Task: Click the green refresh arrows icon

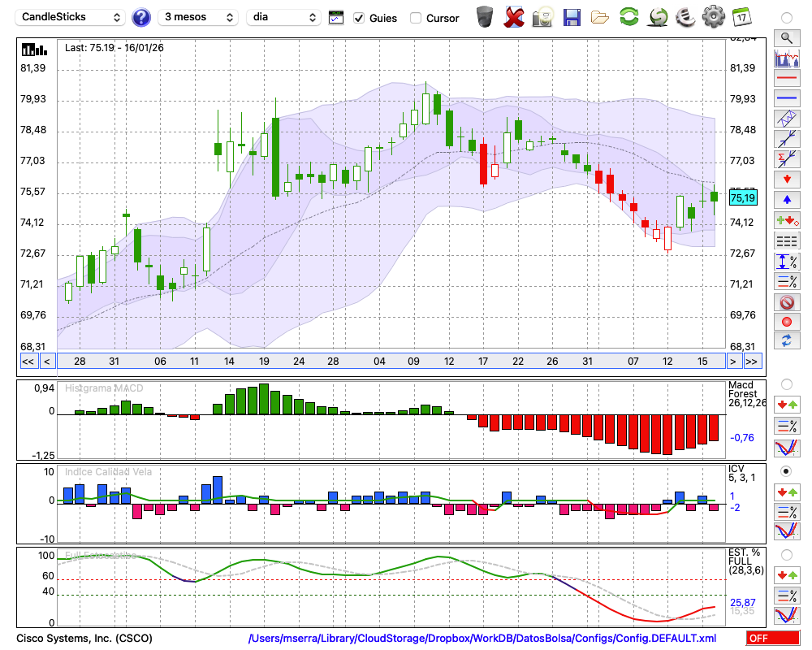Action: tap(628, 17)
